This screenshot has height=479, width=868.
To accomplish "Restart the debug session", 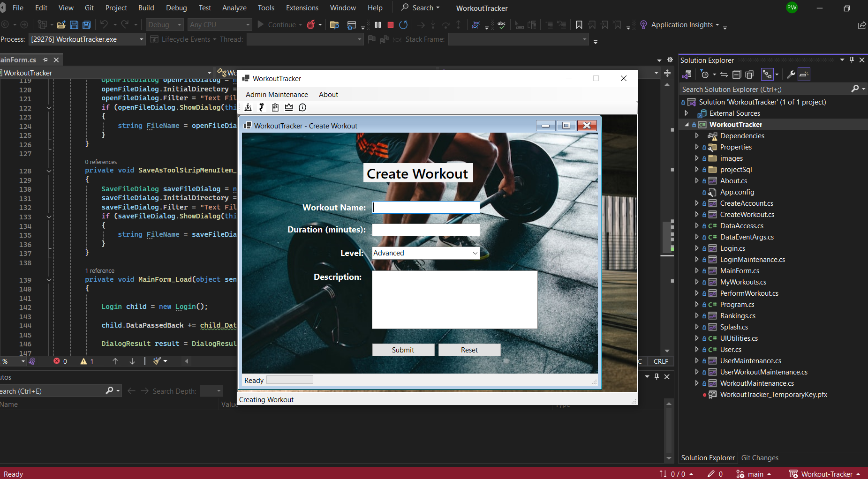I will point(403,25).
